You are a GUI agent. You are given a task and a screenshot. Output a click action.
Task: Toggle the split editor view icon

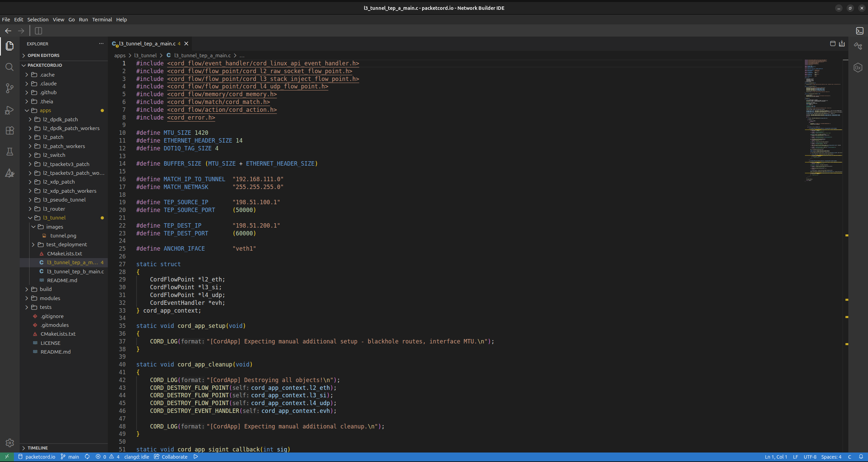point(833,43)
